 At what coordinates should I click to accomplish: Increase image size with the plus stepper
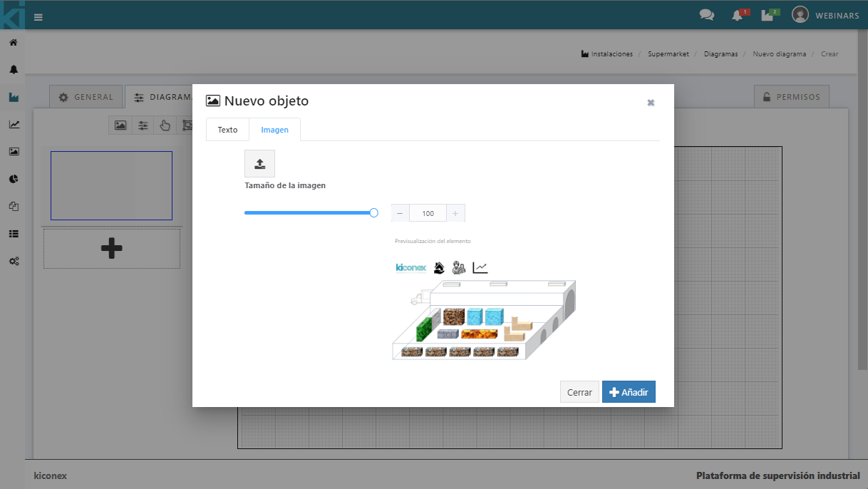point(455,213)
